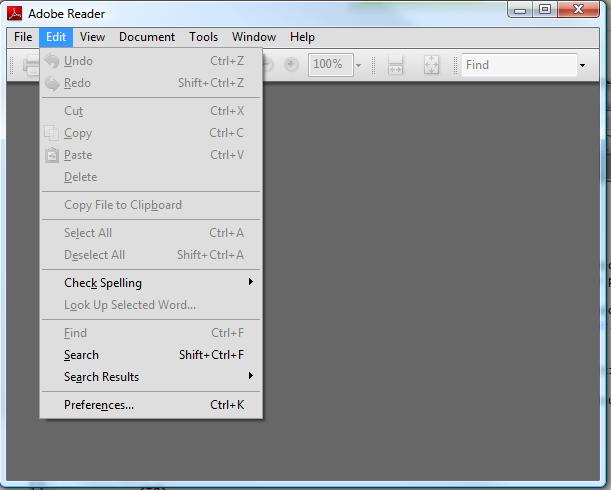Click the Adobe Reader logo in title bar
This screenshot has height=490, width=611.
[x=15, y=13]
